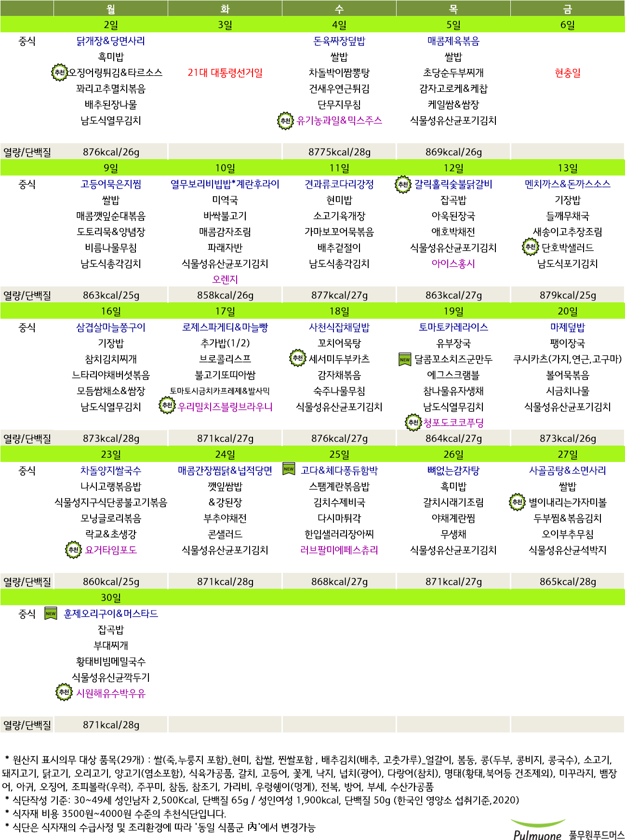
Task: Select the 사천식잡채덮밥 menu title
Action: [x=339, y=327]
